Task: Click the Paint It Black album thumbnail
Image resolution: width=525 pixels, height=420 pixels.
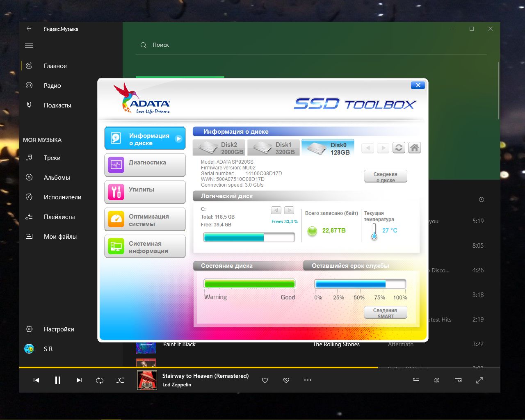Action: click(x=146, y=347)
